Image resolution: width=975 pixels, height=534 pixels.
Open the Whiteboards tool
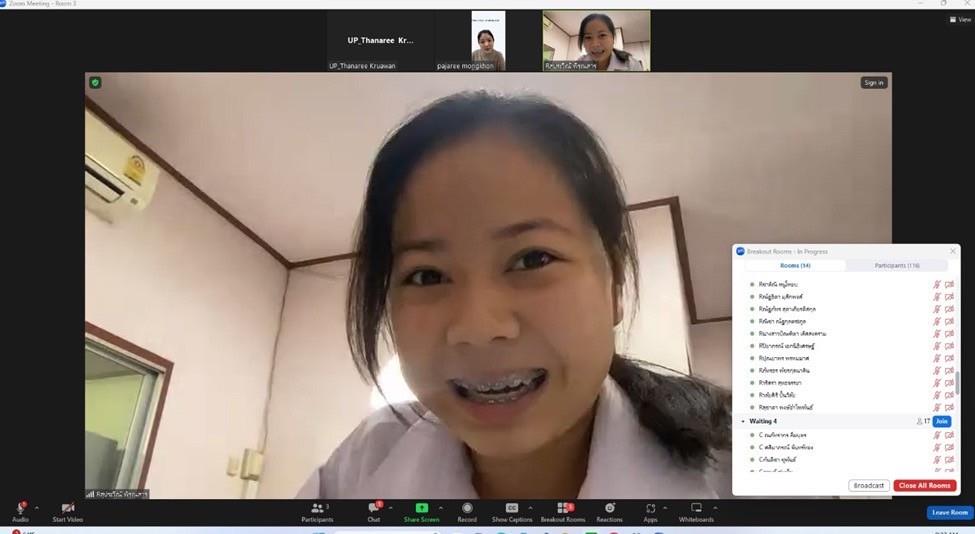[x=696, y=512]
